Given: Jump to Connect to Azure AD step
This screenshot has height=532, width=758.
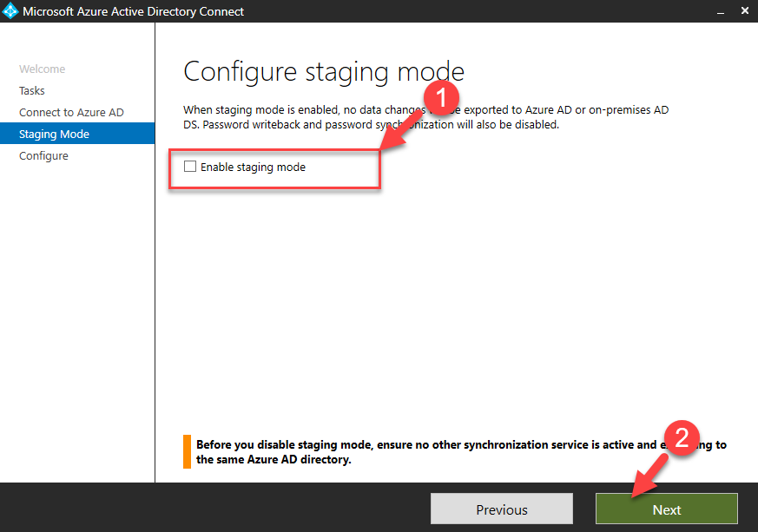Looking at the screenshot, I should click(71, 113).
